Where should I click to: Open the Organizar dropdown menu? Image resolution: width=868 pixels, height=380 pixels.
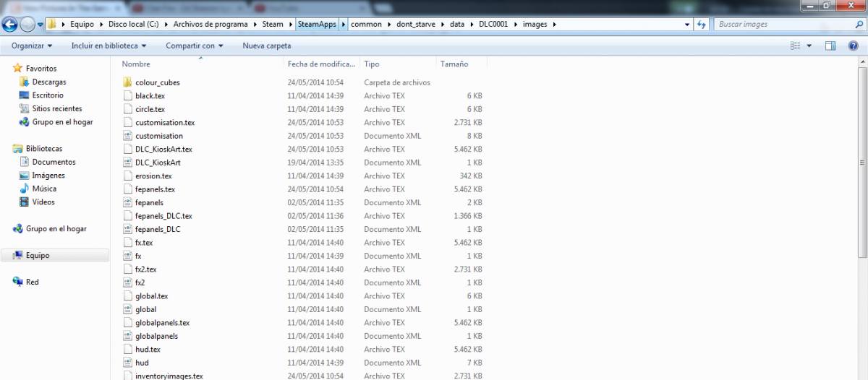(32, 46)
